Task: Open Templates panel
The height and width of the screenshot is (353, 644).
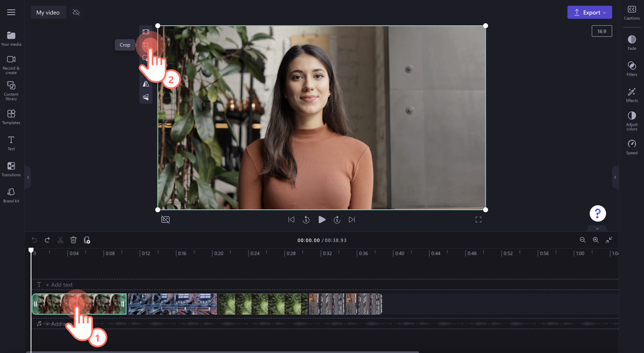Action: tap(11, 117)
